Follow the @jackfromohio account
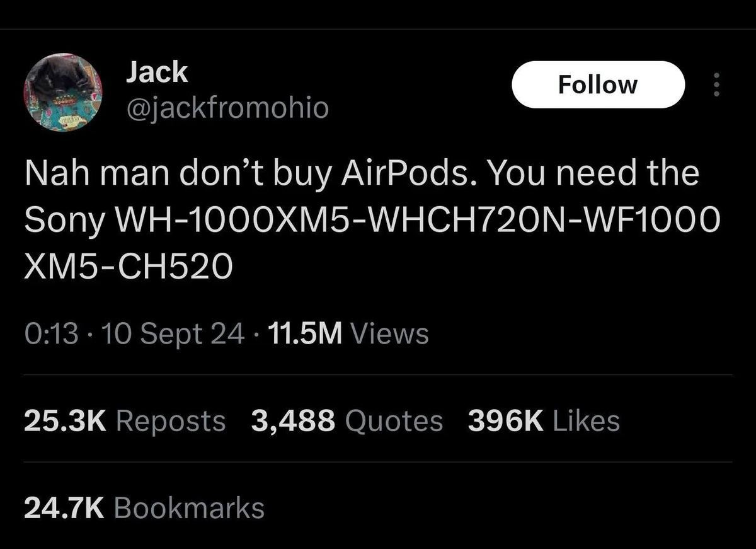Screen dimensions: 756x549 click(598, 84)
